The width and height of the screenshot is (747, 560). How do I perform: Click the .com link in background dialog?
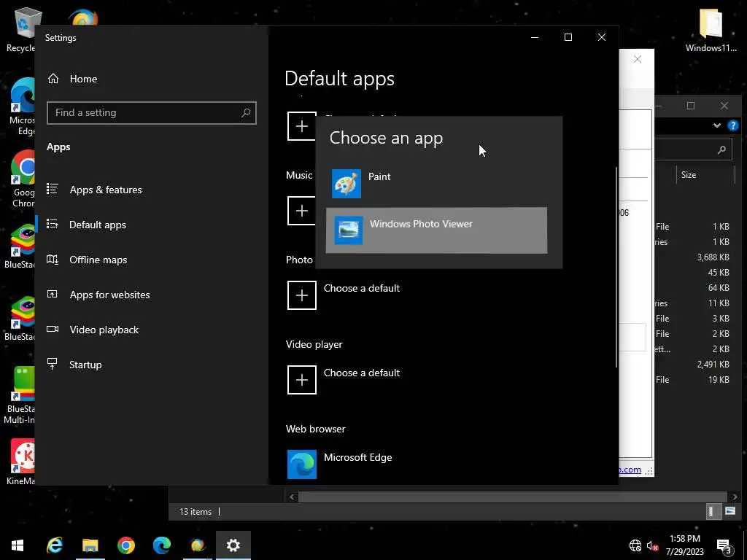pyautogui.click(x=630, y=470)
